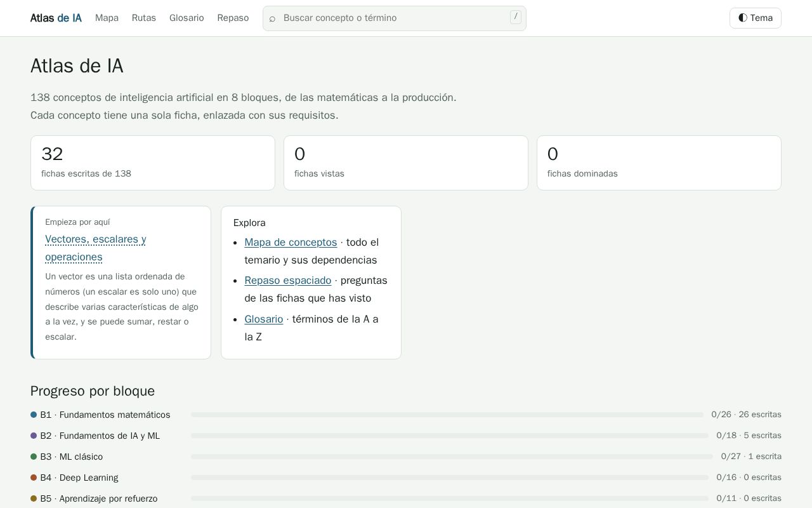The height and width of the screenshot is (508, 812).
Task: Open the Mapa de conceptos link
Action: point(291,242)
